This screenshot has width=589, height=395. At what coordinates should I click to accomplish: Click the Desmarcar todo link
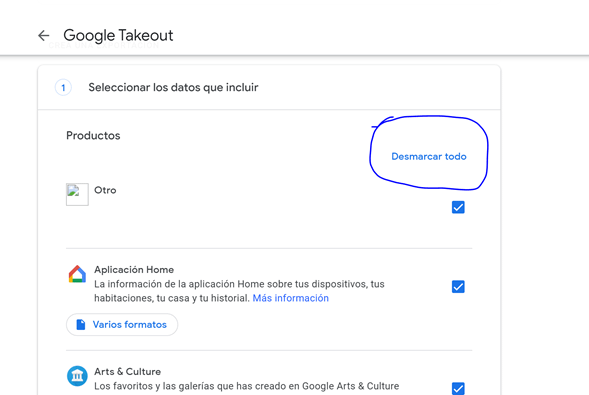(x=429, y=157)
